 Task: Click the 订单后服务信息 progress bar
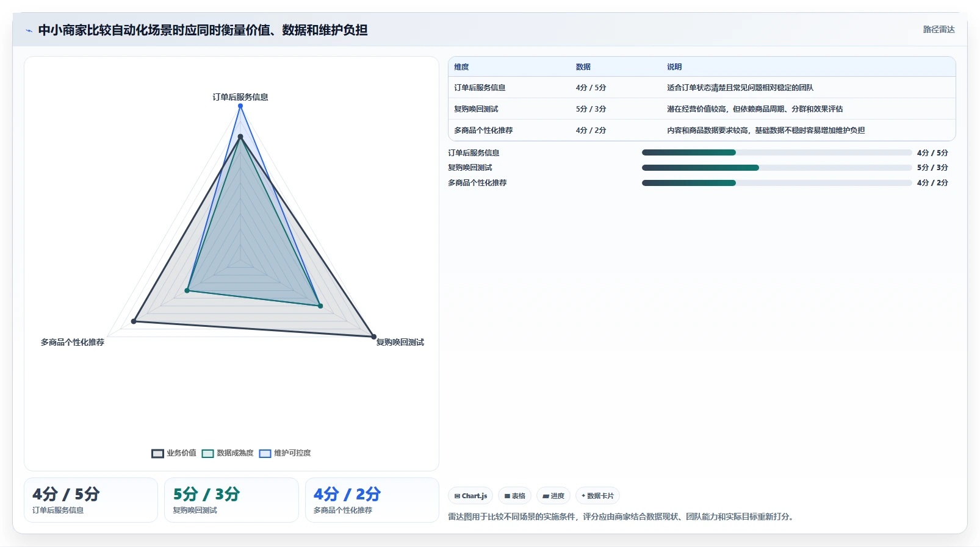point(777,152)
